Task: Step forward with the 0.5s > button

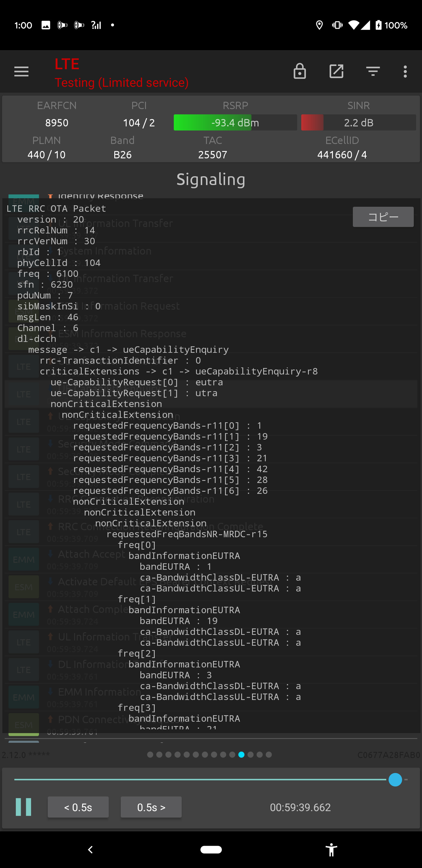Action: (x=151, y=807)
